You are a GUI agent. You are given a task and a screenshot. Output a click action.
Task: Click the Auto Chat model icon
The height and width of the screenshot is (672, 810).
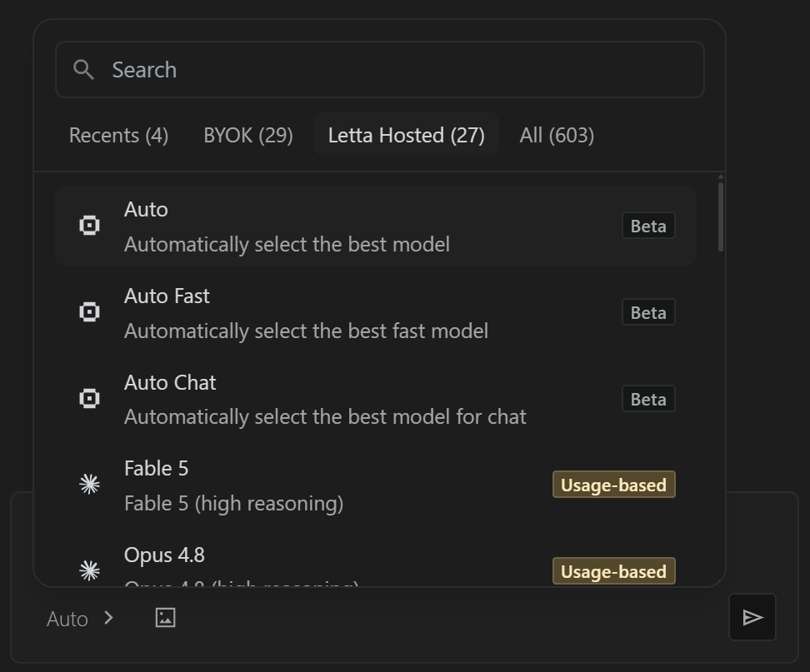89,398
